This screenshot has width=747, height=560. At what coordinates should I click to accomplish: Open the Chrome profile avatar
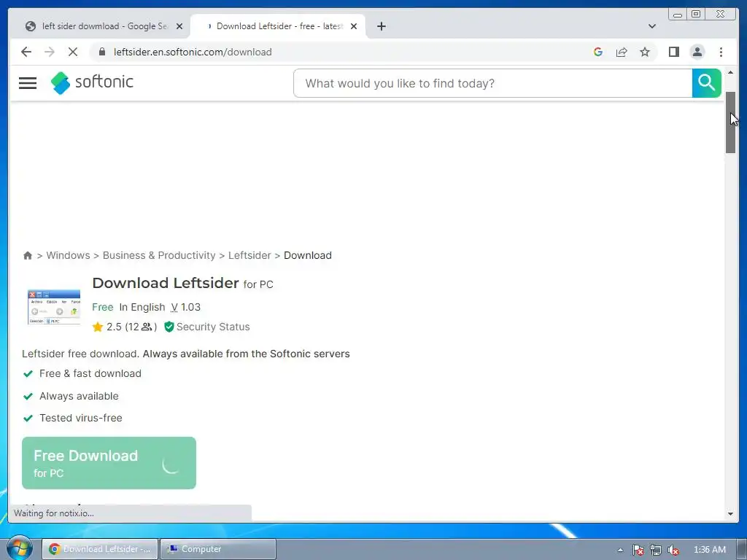(697, 52)
